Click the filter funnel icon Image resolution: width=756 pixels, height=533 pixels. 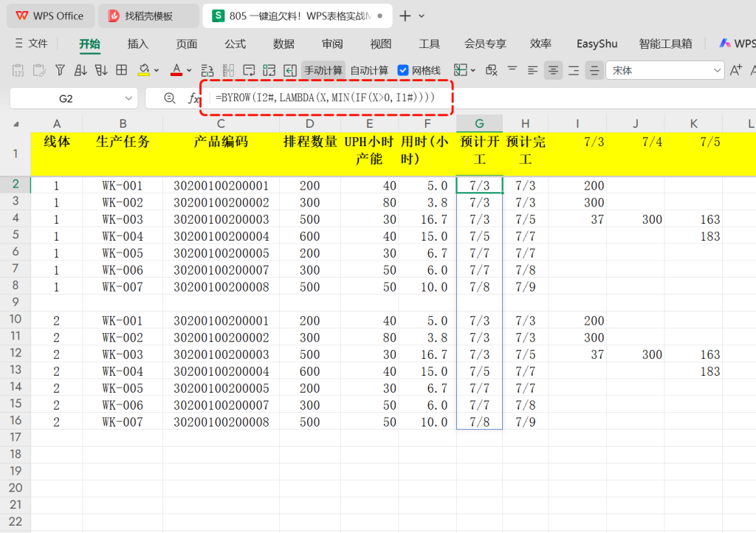60,70
